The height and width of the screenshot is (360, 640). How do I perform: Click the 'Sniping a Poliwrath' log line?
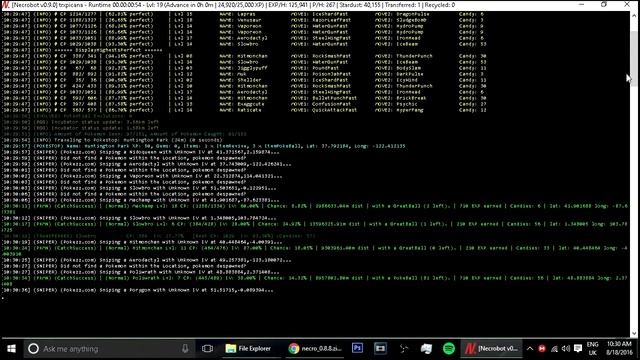pos(141,272)
